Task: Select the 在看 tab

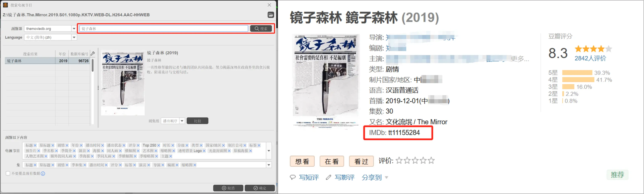Action: [x=332, y=161]
